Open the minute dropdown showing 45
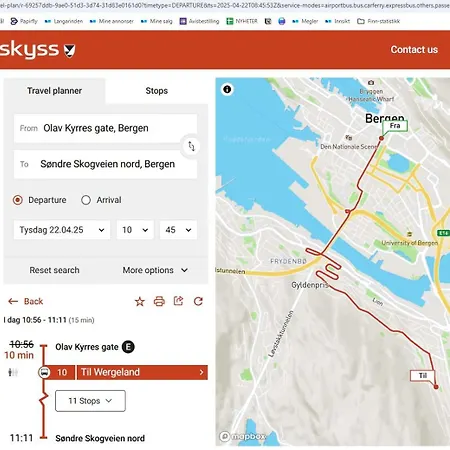Viewport: 450px width, 450px height. [x=178, y=230]
